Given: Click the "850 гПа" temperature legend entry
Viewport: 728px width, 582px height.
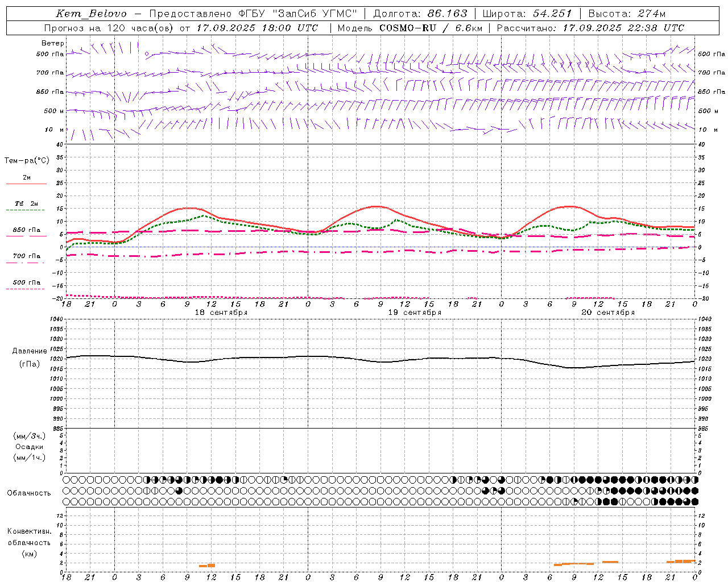Looking at the screenshot, I should pos(27,230).
